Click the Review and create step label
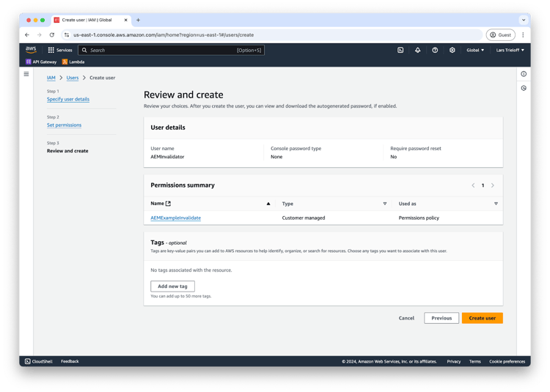 [x=67, y=151]
